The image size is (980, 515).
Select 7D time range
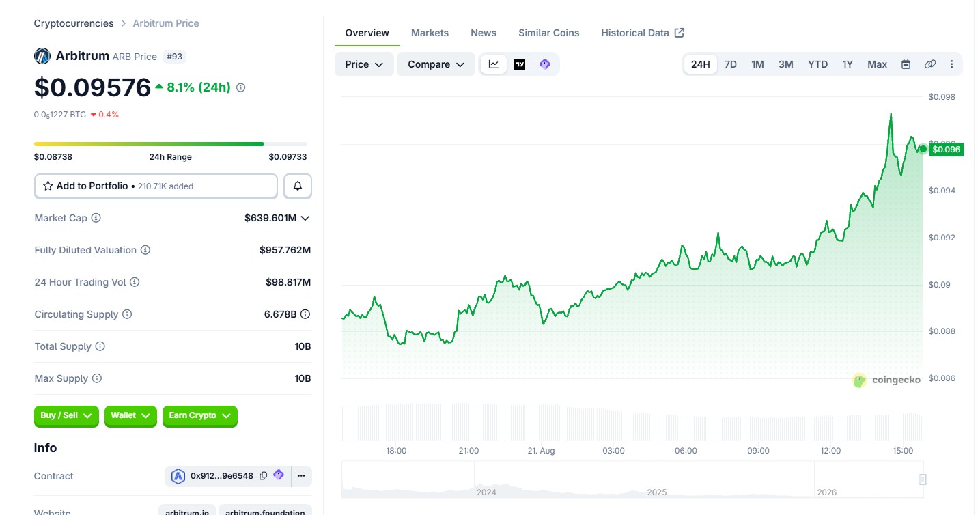click(731, 64)
